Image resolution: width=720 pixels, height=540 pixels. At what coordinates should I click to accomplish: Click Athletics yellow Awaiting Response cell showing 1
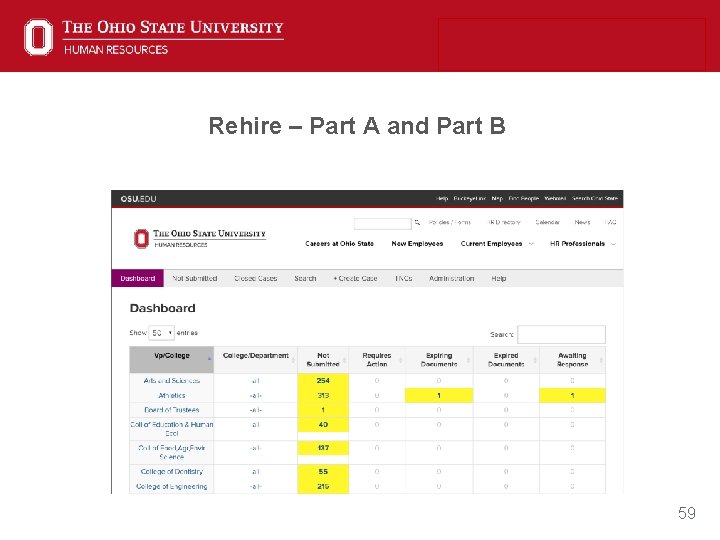[572, 395]
